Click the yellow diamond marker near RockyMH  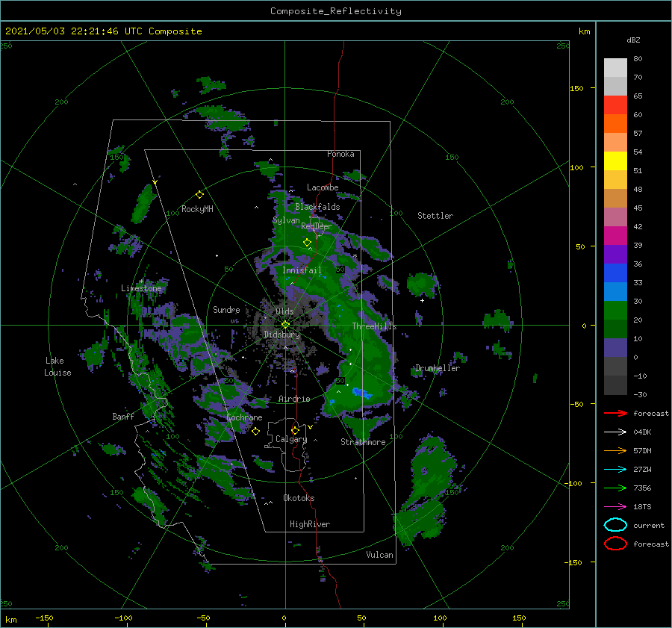coord(199,195)
